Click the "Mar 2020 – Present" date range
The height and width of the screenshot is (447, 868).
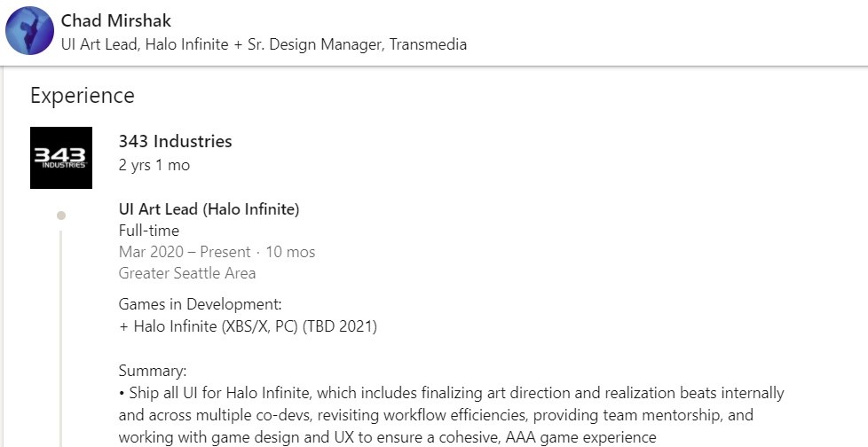coord(185,252)
